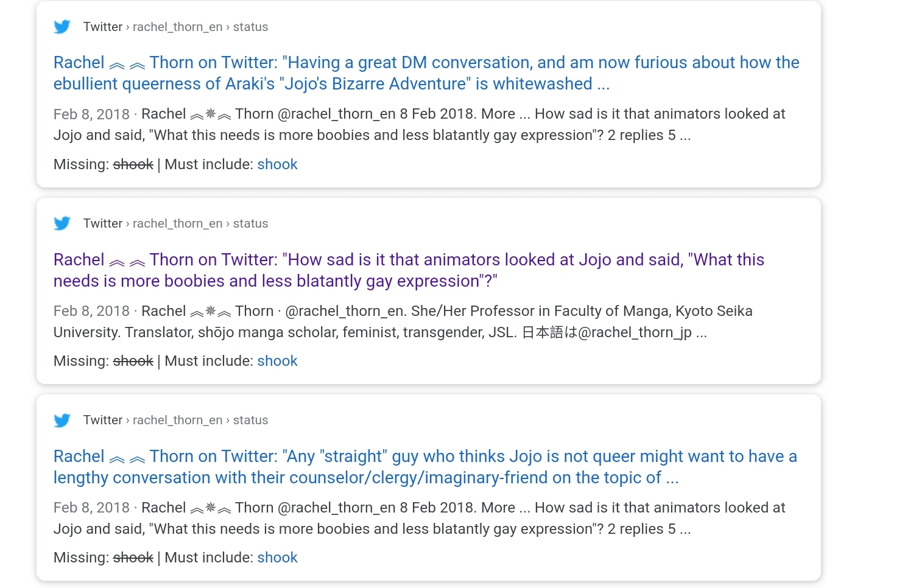Click the second result's Twitter › rachel_thorn_en breadcrumb
This screenshot has width=905, height=588.
coord(175,223)
